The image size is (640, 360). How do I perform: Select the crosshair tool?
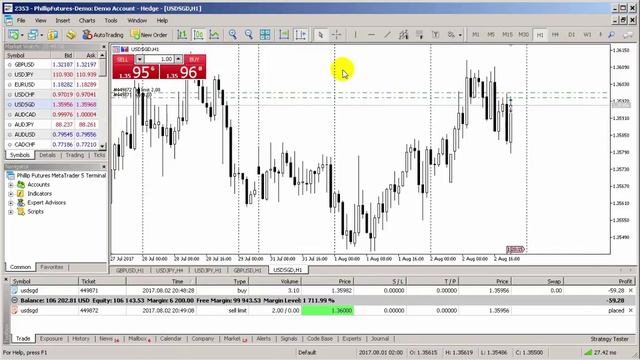336,35
